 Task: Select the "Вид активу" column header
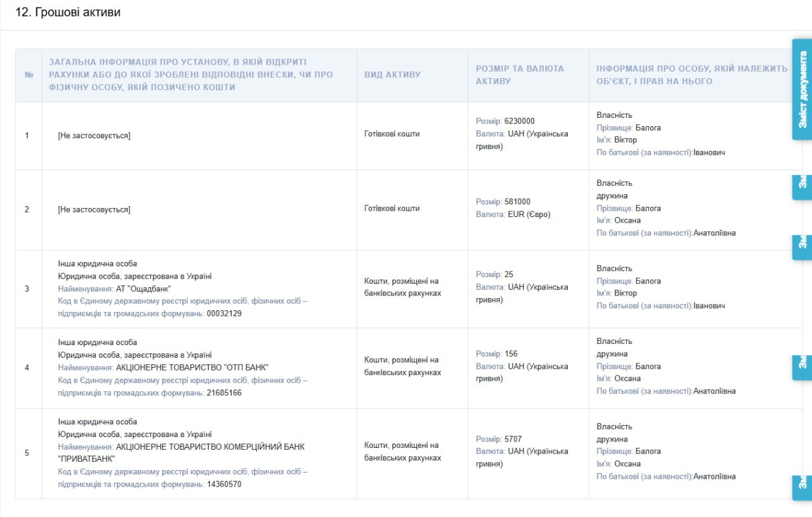coord(392,75)
